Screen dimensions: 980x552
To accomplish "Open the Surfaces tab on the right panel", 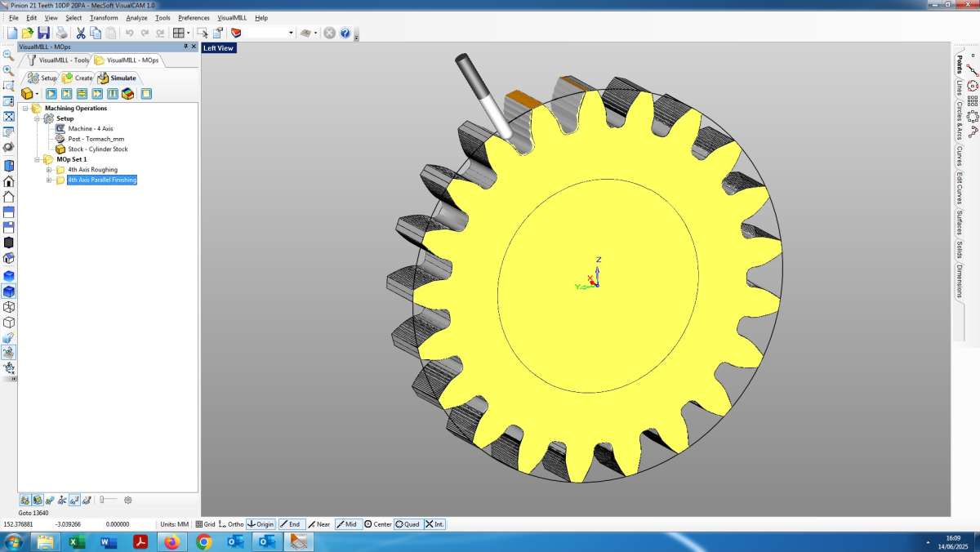I will point(959,222).
